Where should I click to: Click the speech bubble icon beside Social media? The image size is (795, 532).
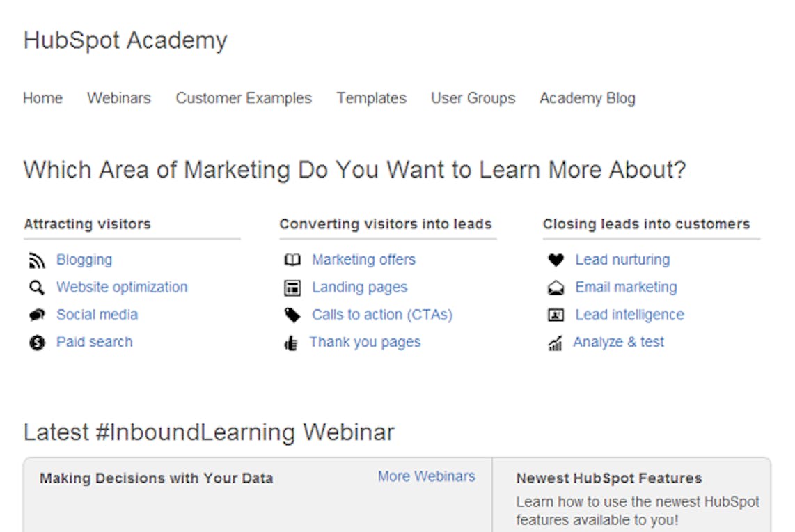[x=36, y=315]
